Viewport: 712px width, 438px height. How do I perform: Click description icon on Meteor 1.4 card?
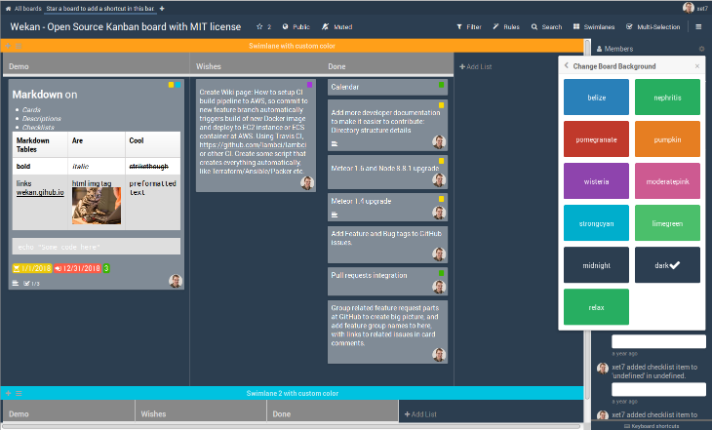pyautogui.click(x=335, y=215)
